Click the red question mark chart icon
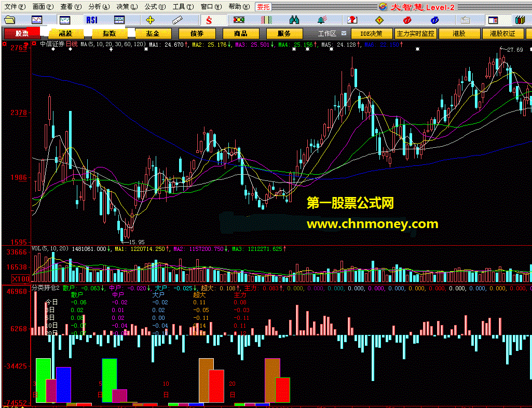This screenshot has width=532, height=408. coord(352,20)
